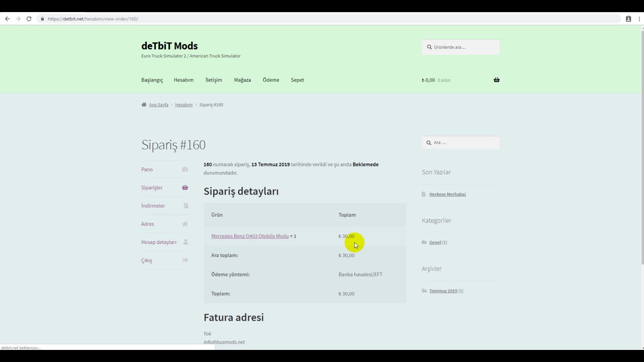The width and height of the screenshot is (644, 362).
Task: Click the Sipariş #160 heading
Action: click(174, 145)
